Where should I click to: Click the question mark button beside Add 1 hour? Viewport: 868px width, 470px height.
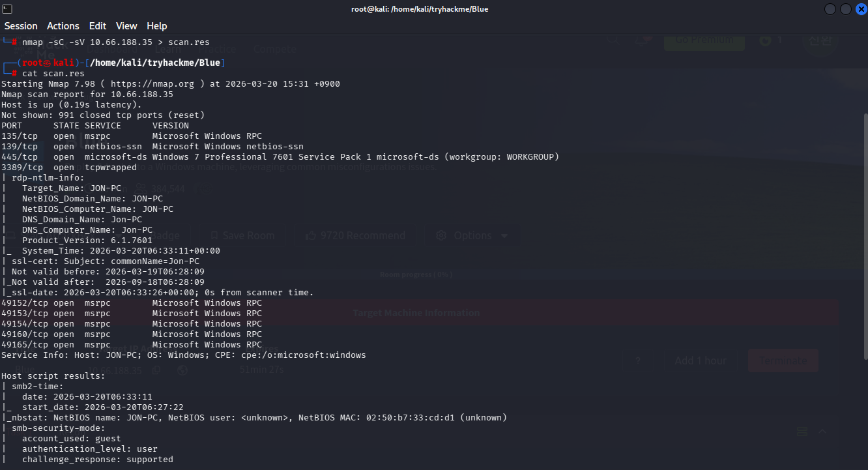pos(638,360)
